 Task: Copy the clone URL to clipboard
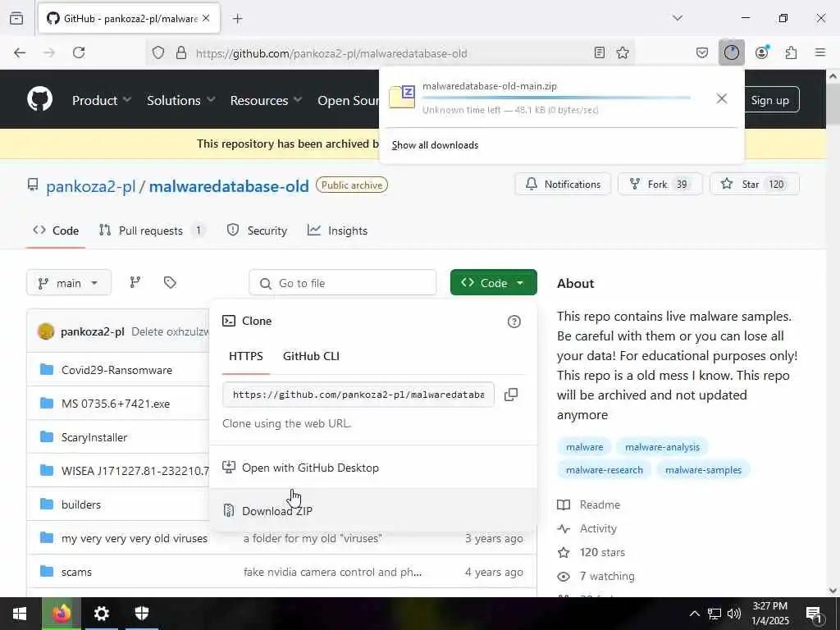511,395
